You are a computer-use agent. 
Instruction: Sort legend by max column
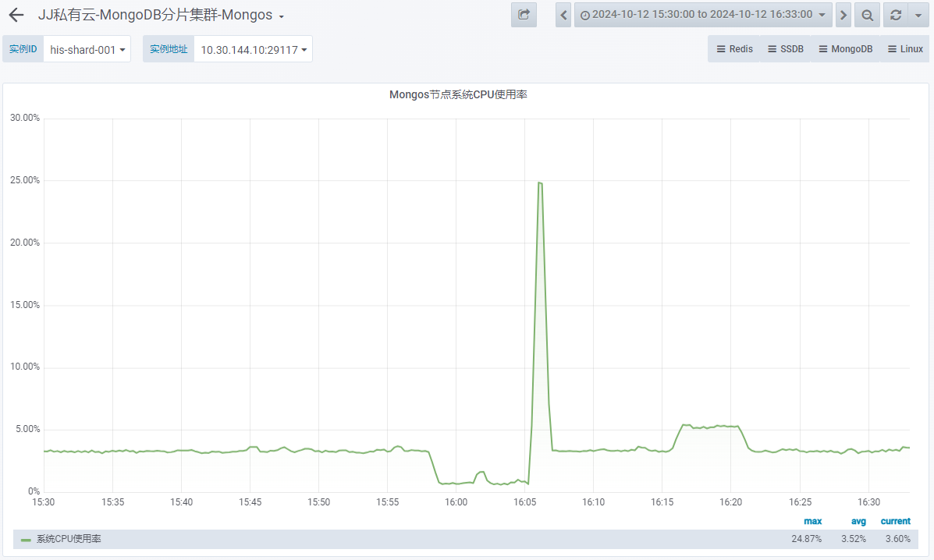coord(812,521)
